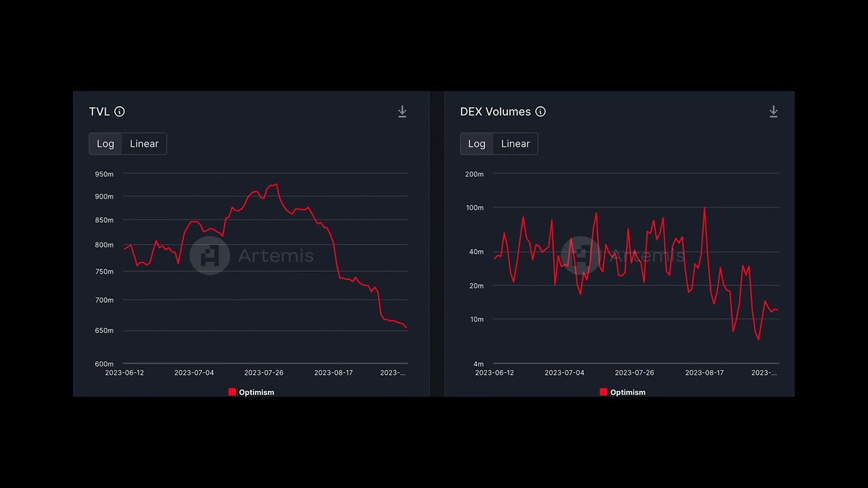Click the 600m axis label on TVL chart
868x488 pixels.
pyautogui.click(x=104, y=364)
